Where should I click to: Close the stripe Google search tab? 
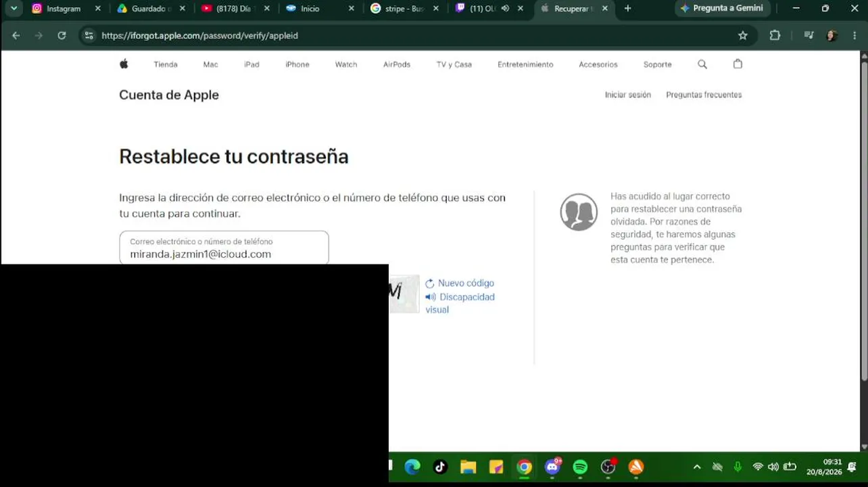pos(436,8)
